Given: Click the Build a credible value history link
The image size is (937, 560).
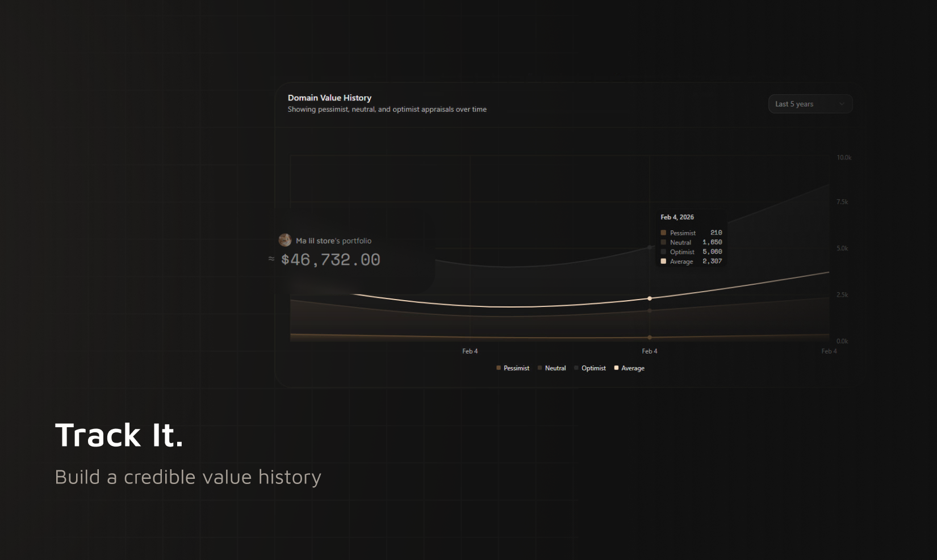Looking at the screenshot, I should pos(188,477).
